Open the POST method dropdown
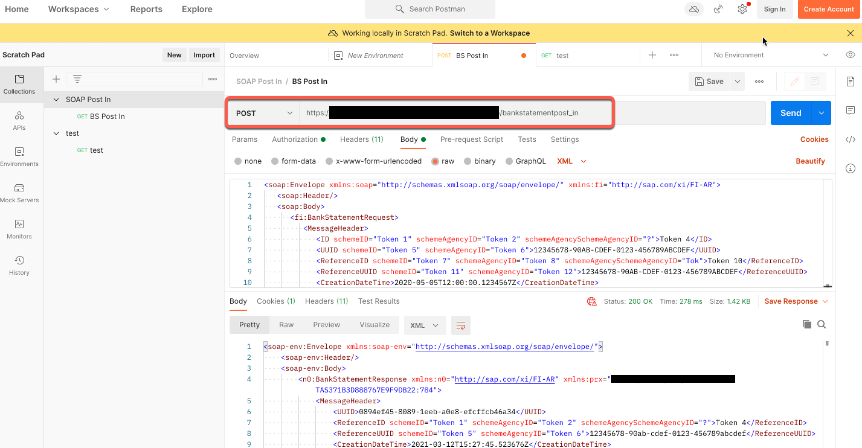862x448 pixels. [x=261, y=113]
